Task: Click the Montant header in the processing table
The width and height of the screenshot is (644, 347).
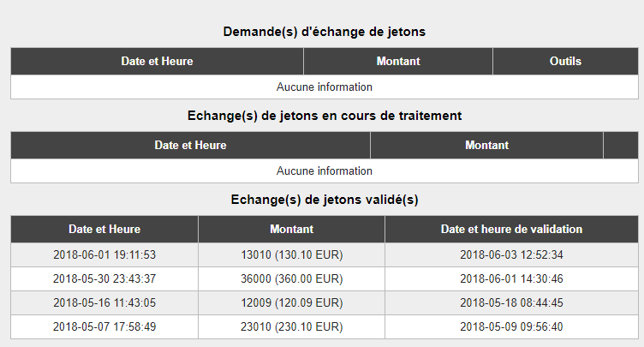Action: tap(486, 145)
